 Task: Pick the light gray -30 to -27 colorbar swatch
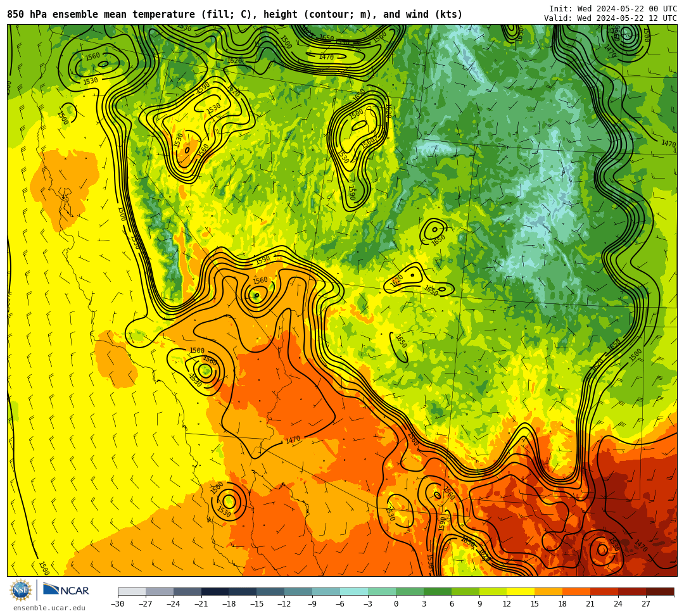pyautogui.click(x=132, y=591)
